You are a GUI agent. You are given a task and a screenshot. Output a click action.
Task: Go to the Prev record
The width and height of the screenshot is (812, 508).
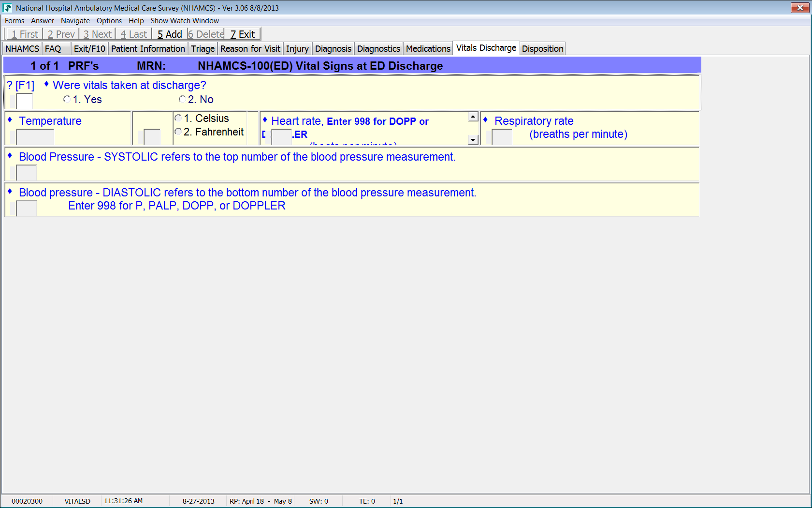click(61, 34)
